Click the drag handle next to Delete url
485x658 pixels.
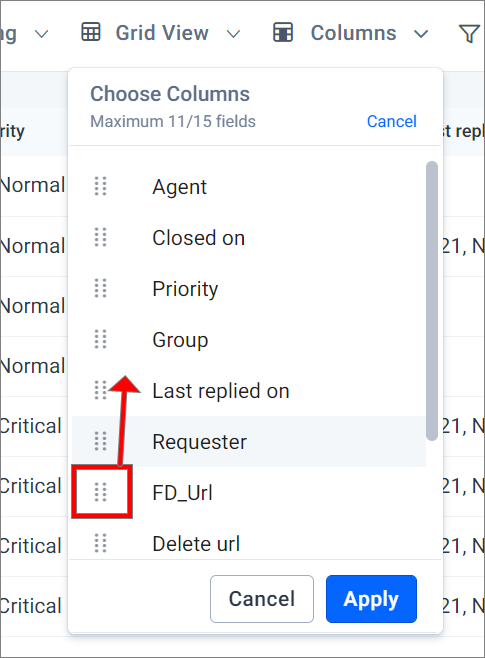100,543
